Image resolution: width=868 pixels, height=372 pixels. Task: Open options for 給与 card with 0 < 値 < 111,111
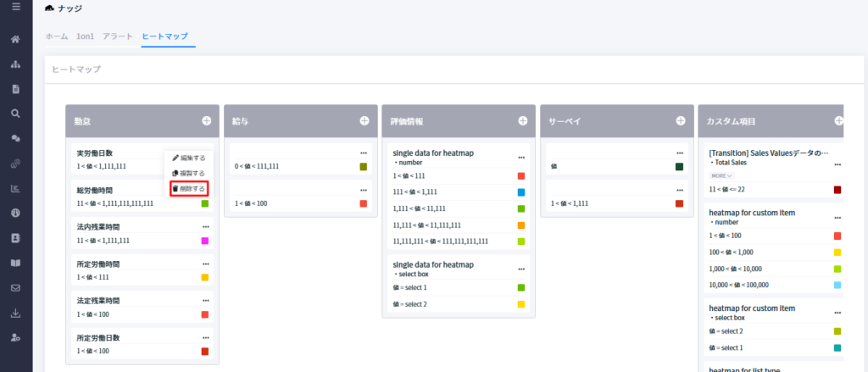[363, 153]
